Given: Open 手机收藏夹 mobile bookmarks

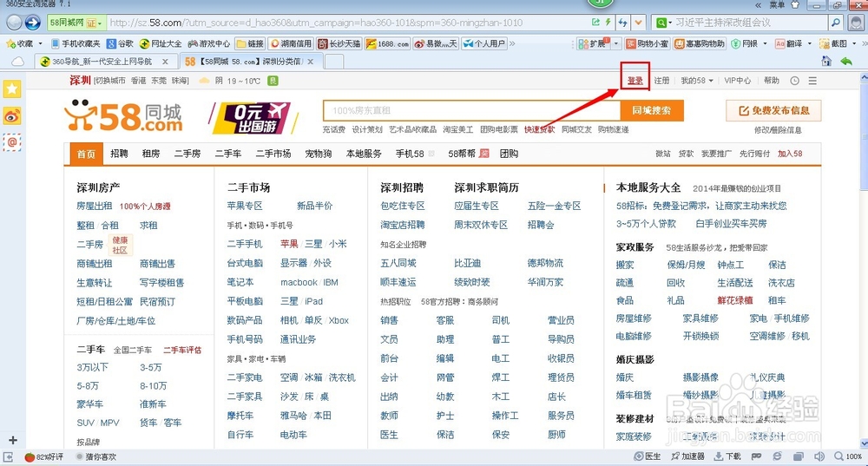Looking at the screenshot, I should (x=76, y=43).
